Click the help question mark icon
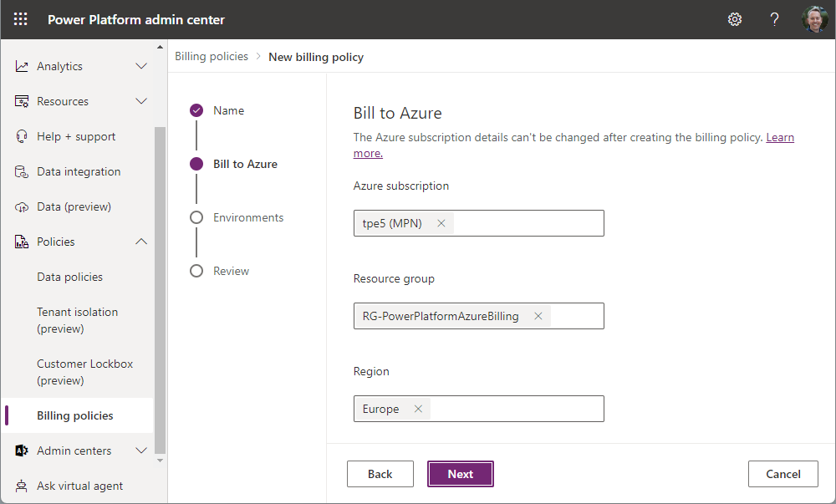The image size is (836, 504). (x=774, y=19)
